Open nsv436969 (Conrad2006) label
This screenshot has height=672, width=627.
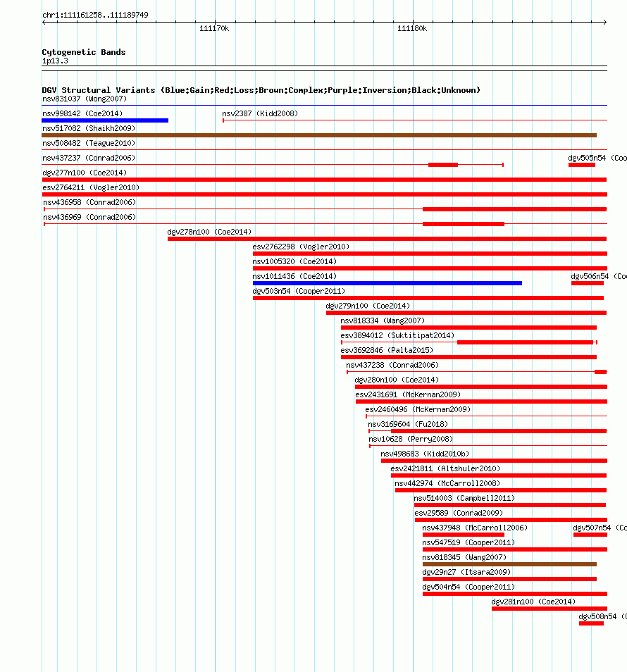(89, 217)
